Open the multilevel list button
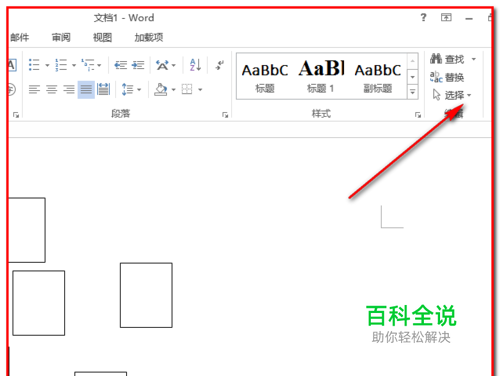Viewport: 500px width, 376px height. pos(88,65)
